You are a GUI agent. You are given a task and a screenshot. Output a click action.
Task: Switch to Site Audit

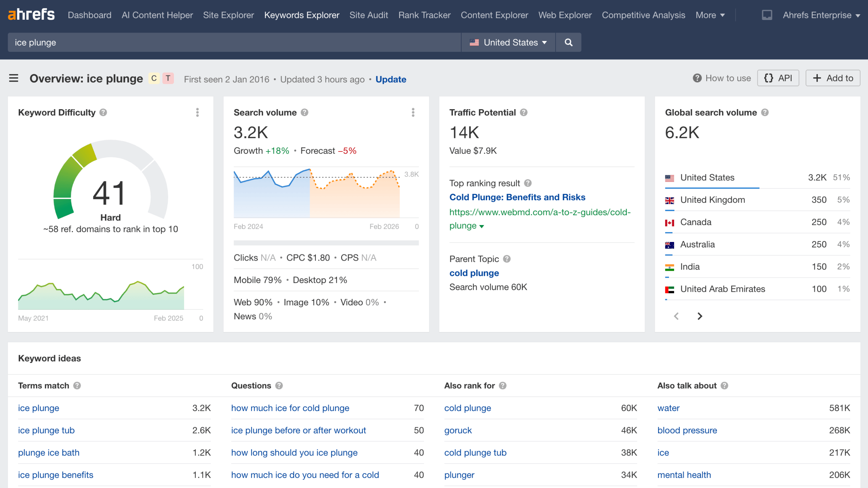point(369,15)
